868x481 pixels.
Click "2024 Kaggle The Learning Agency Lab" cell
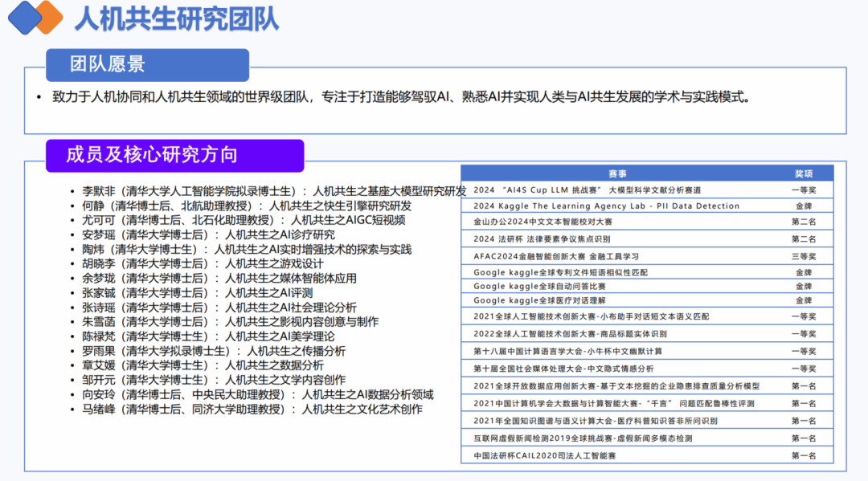(607, 206)
